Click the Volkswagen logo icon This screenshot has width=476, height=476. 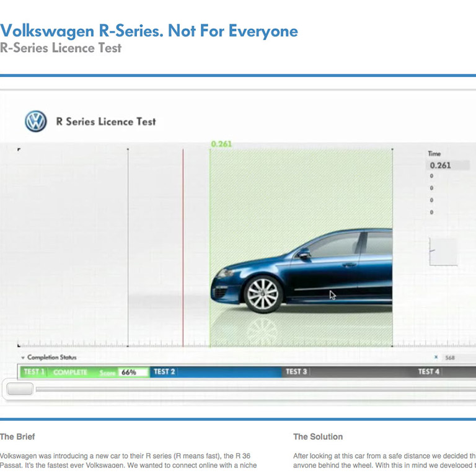pos(36,121)
